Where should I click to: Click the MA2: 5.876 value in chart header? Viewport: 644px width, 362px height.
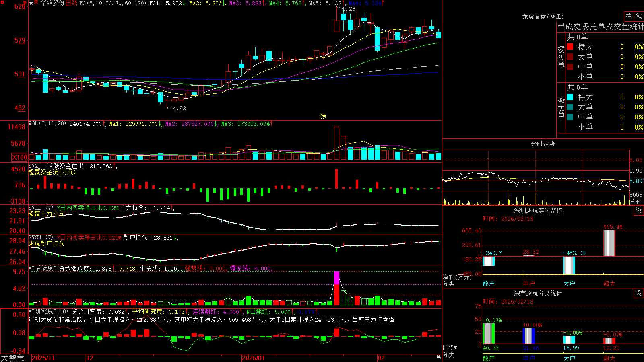point(207,3)
